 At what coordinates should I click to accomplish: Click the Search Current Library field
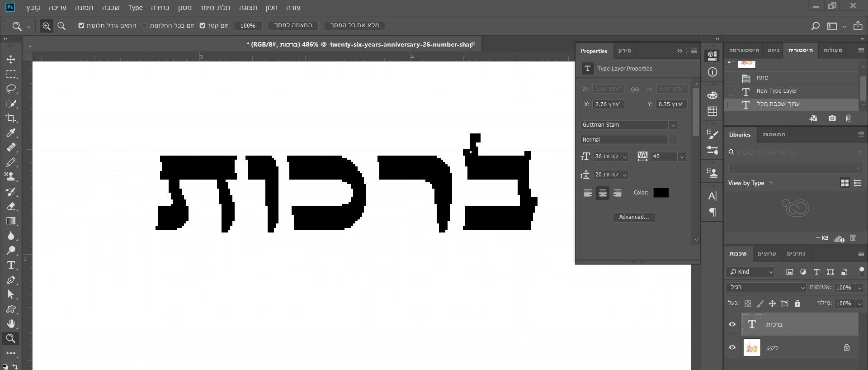796,152
